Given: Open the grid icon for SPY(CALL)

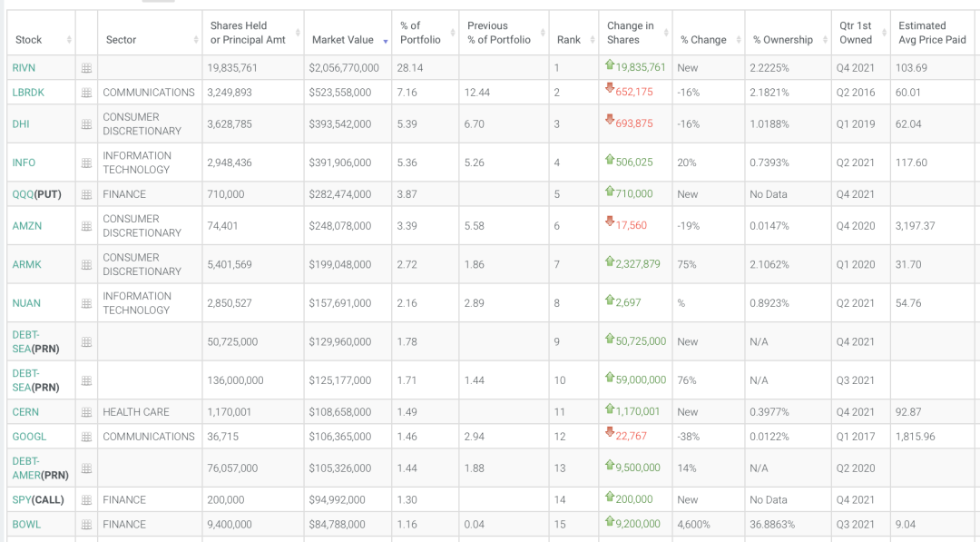Looking at the screenshot, I should (86, 500).
